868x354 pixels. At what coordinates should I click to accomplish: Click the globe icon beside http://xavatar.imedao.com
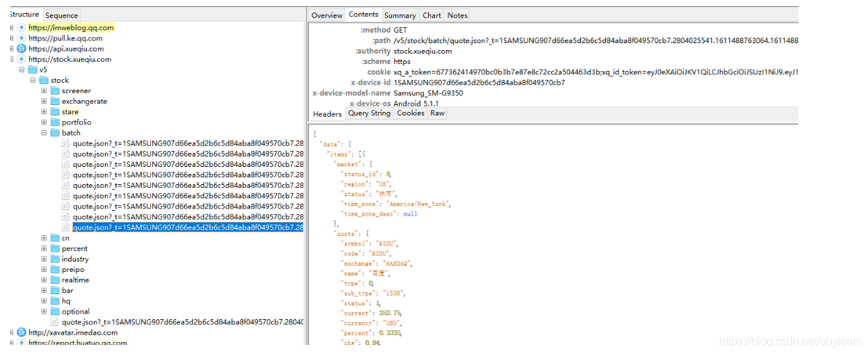[x=22, y=332]
